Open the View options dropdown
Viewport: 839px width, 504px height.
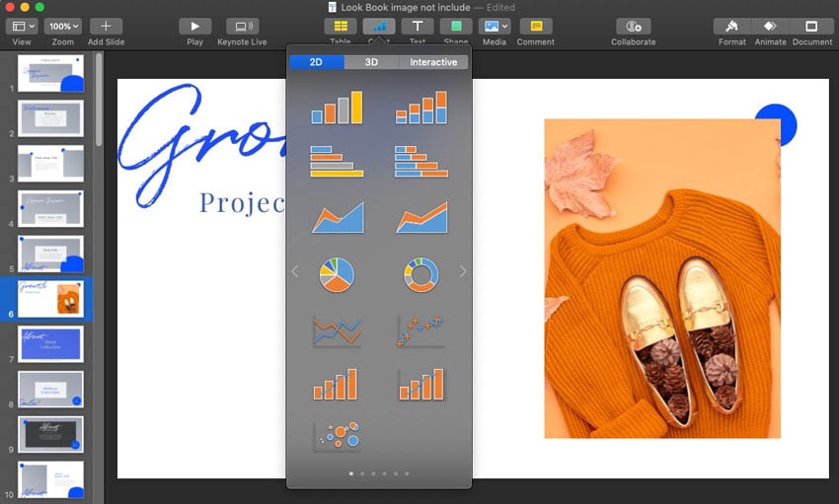(x=22, y=27)
